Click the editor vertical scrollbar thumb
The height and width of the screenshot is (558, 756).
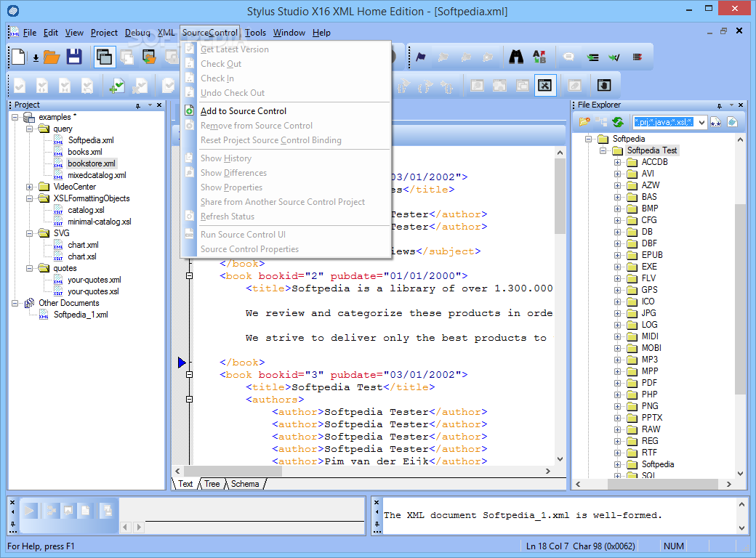click(560, 195)
